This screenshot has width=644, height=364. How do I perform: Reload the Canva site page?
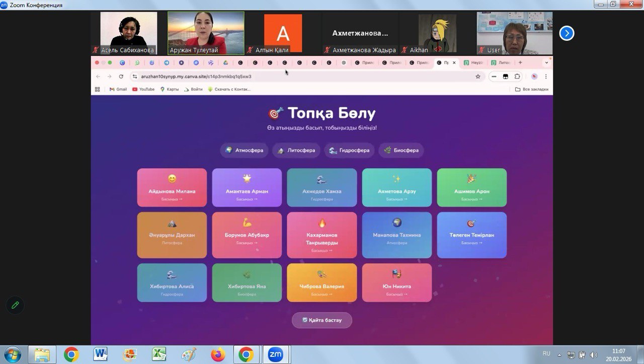pyautogui.click(x=121, y=77)
